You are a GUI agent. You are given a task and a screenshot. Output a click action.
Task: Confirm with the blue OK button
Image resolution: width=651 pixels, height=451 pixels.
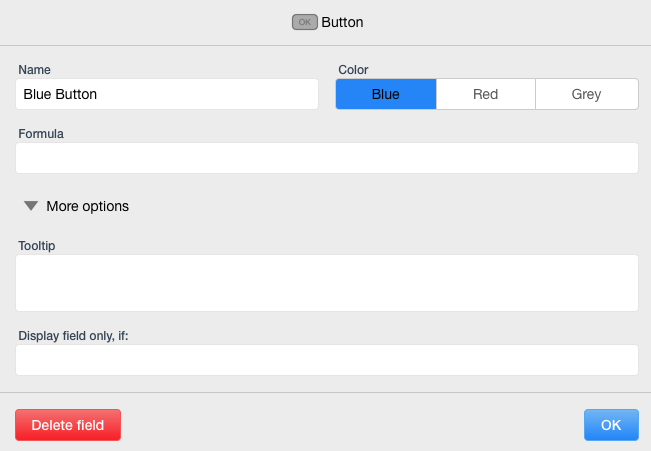(611, 425)
